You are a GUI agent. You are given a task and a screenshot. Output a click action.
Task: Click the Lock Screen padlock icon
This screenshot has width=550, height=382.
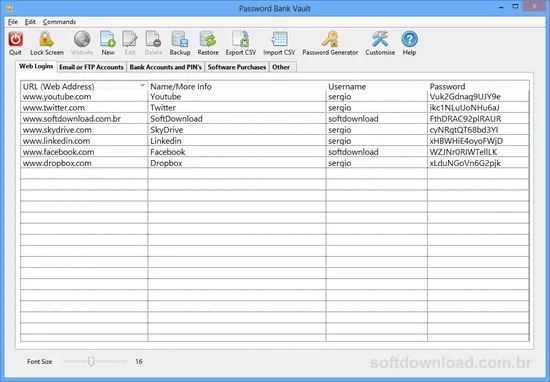[46, 39]
